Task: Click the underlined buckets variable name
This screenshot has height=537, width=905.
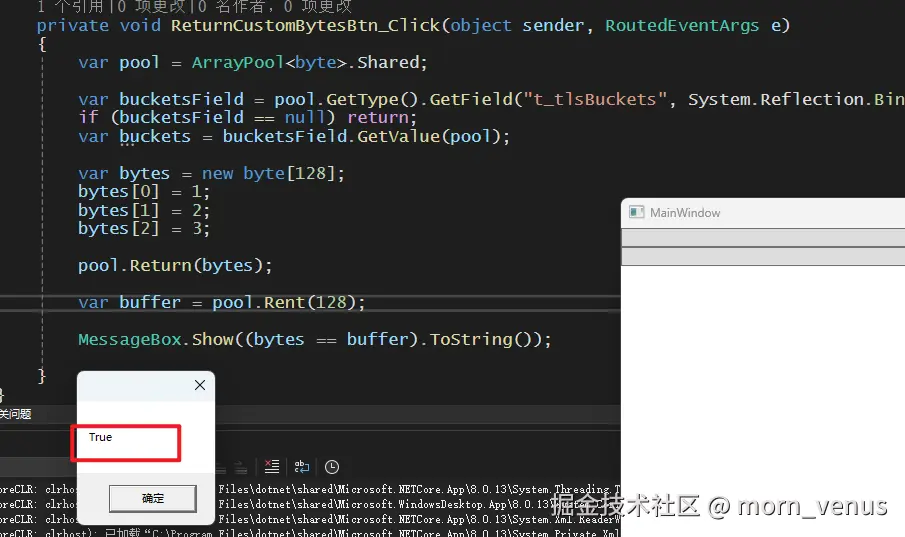Action: [155, 136]
